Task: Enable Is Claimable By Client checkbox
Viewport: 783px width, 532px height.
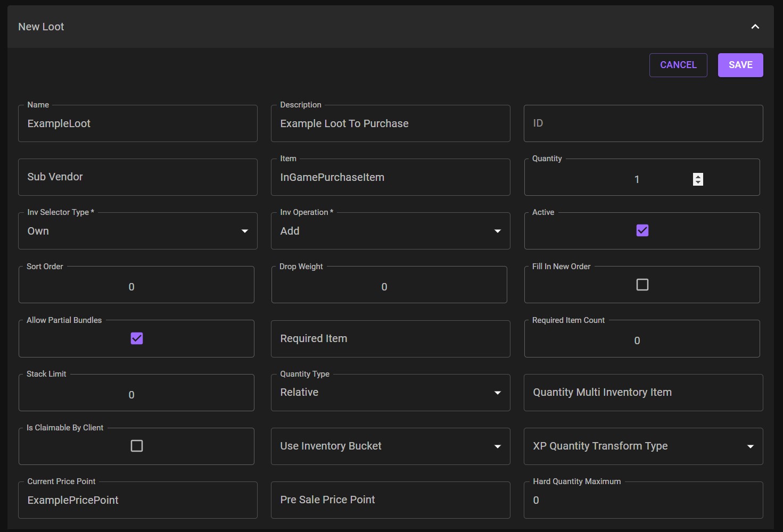Action: (x=137, y=446)
